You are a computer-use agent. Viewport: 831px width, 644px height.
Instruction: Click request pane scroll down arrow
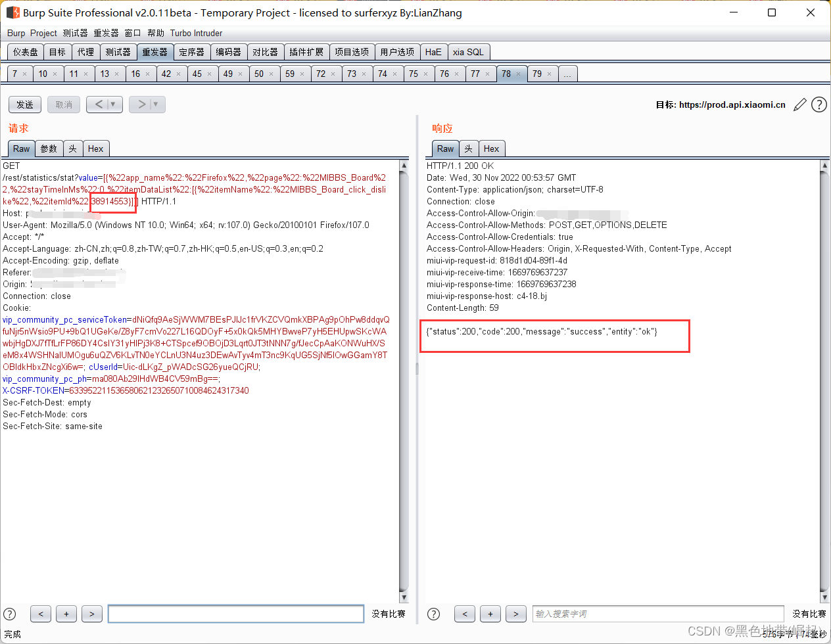(x=404, y=597)
